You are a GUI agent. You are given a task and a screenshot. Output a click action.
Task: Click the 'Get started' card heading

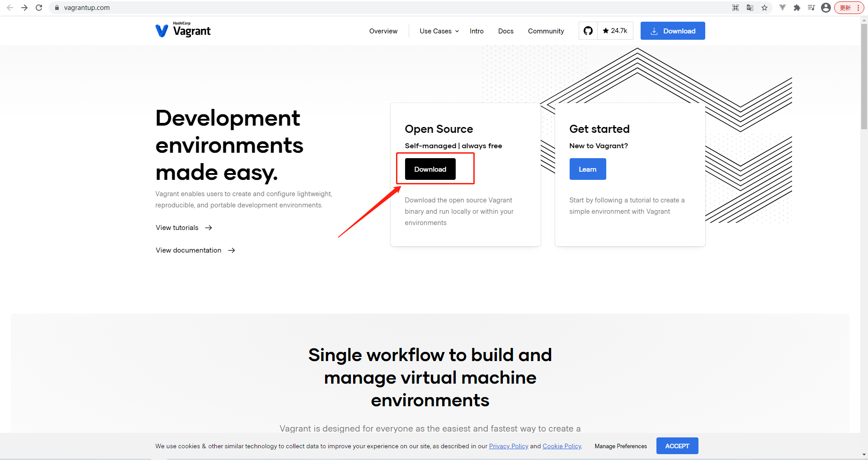[599, 129]
